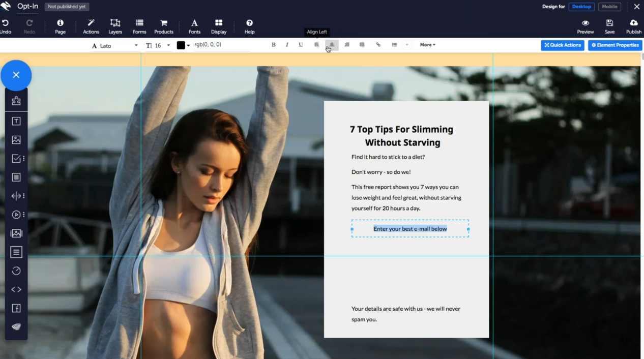
Task: Select the countdown timer element icon
Action: [x=16, y=271]
